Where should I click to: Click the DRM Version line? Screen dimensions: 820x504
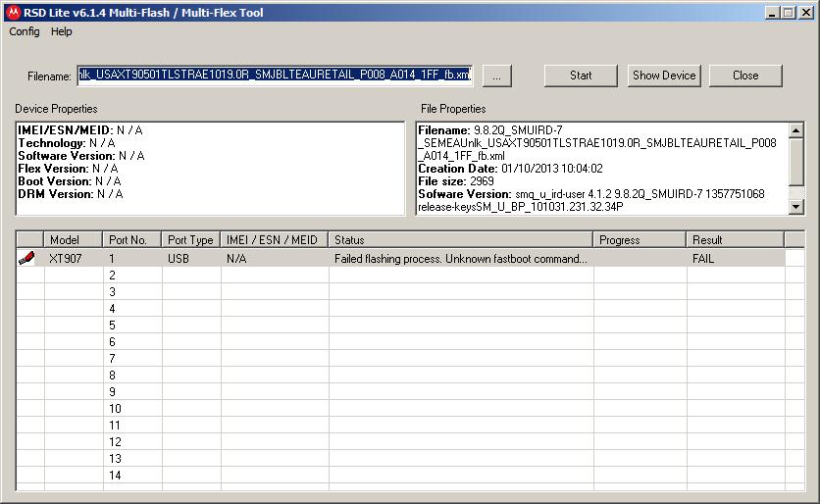[71, 194]
